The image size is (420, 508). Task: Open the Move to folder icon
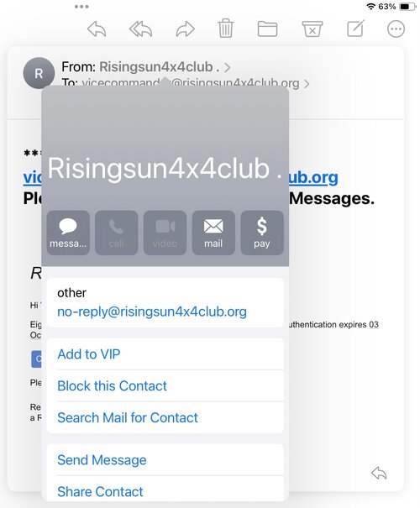[267, 29]
